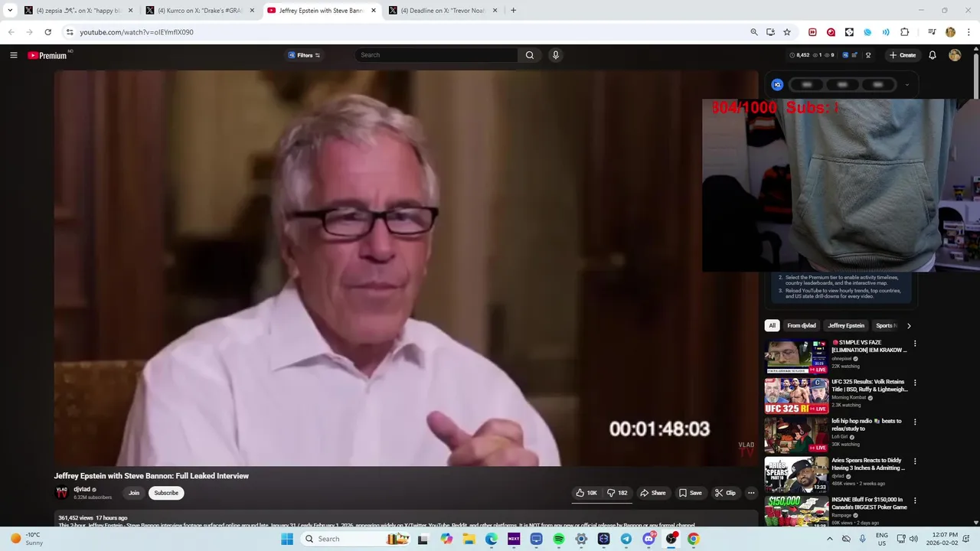Go back in browser history
This screenshot has width=980, height=551.
11,32
